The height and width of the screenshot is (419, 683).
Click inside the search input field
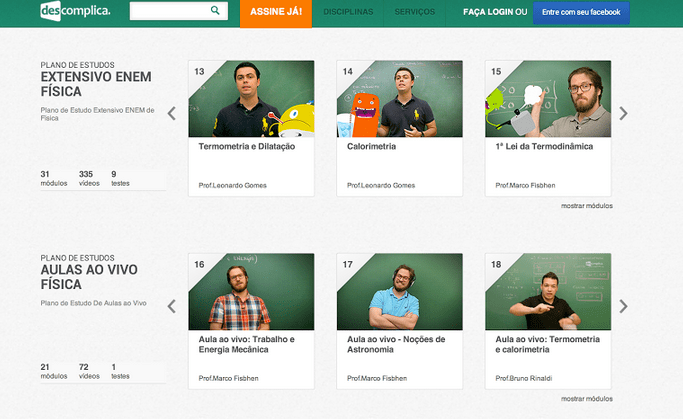pos(168,11)
